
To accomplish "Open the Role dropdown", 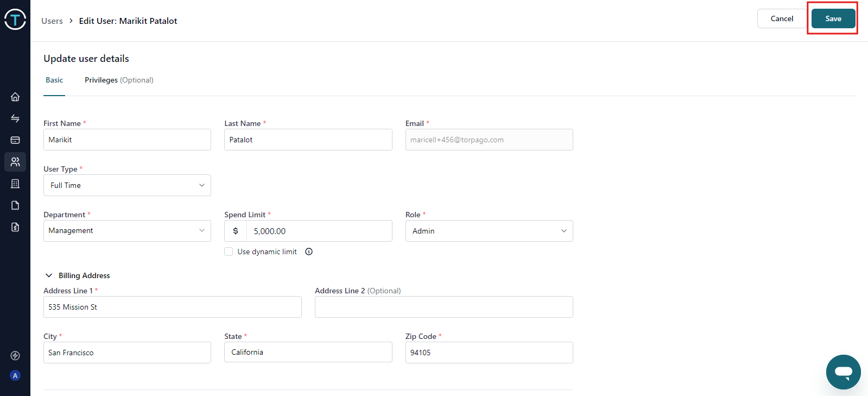I will click(489, 231).
